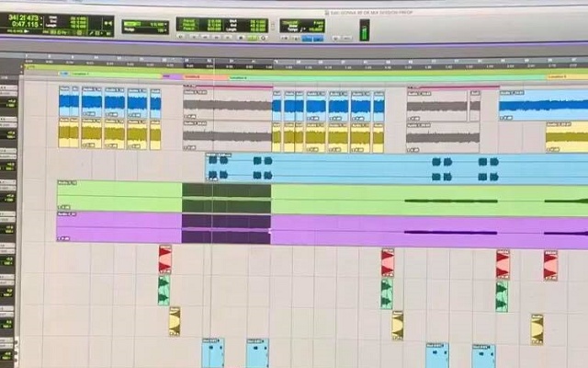Click the output level meter in toolbar
This screenshot has width=588, height=368.
(x=365, y=30)
